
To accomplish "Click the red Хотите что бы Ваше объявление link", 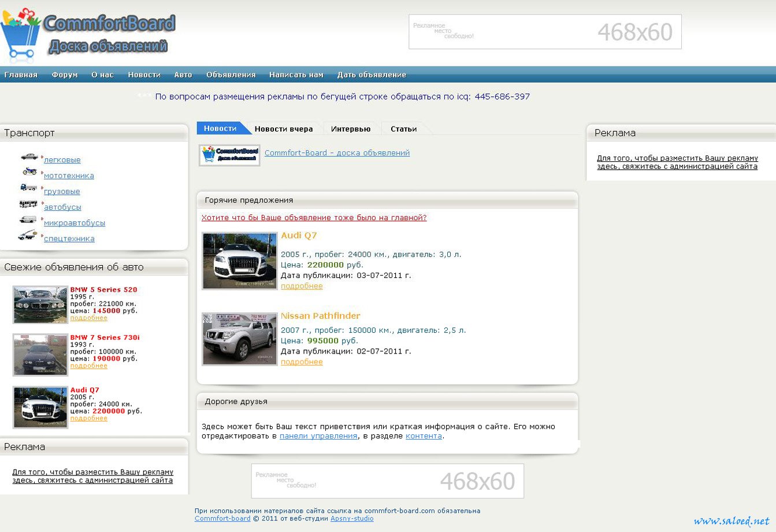I will (314, 218).
